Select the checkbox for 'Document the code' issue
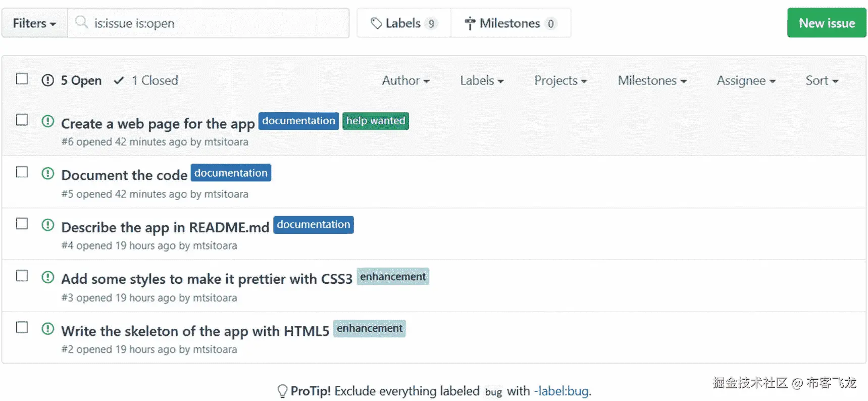868x401 pixels. (x=22, y=172)
